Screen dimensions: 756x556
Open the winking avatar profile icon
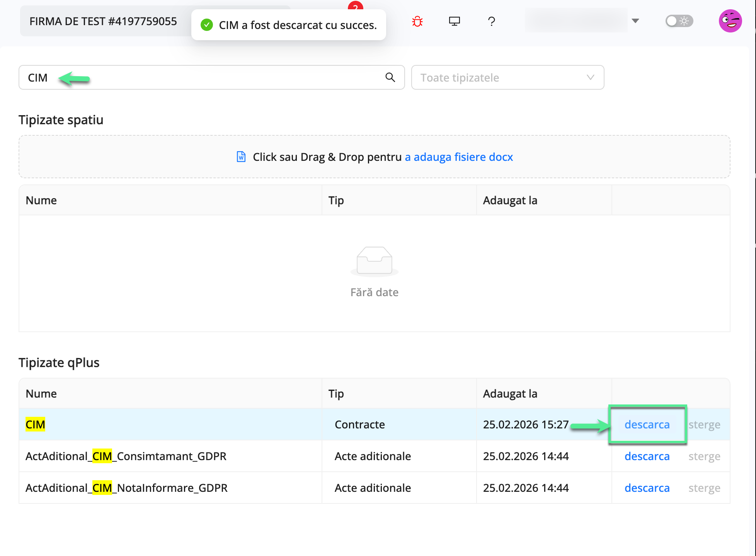[730, 21]
